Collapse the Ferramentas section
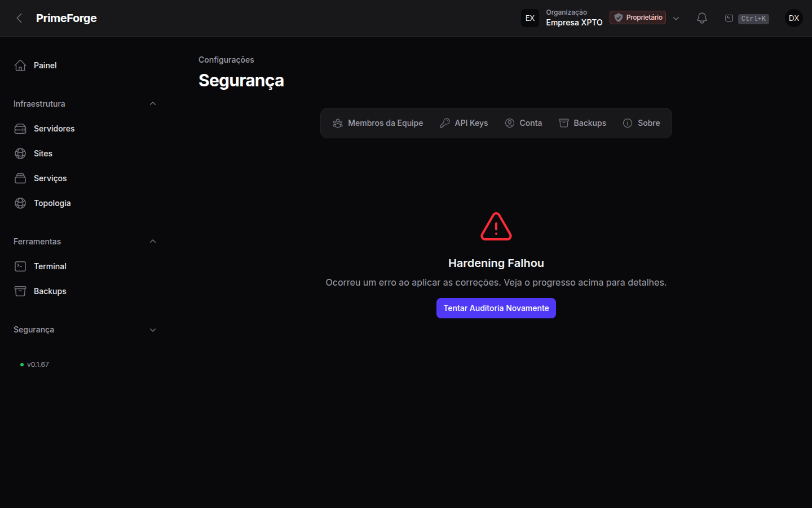812x508 pixels. [x=85, y=242]
